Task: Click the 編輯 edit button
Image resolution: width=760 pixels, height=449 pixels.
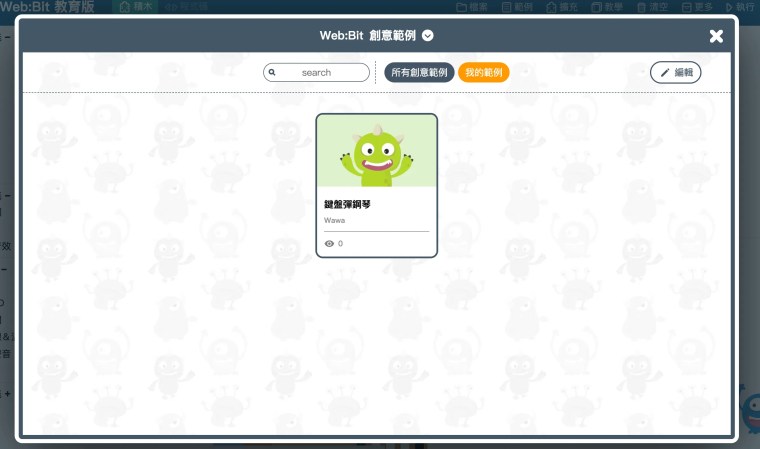Action: click(675, 72)
